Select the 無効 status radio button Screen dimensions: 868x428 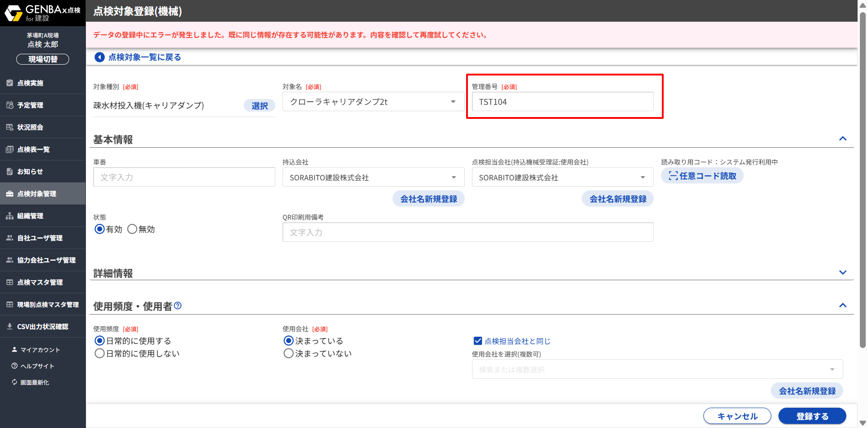[132, 229]
